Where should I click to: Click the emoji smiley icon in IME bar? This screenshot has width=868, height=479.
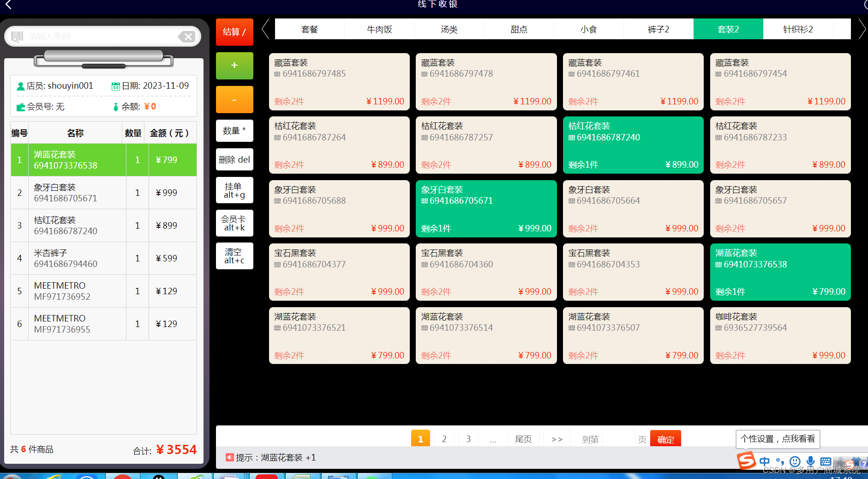point(795,461)
